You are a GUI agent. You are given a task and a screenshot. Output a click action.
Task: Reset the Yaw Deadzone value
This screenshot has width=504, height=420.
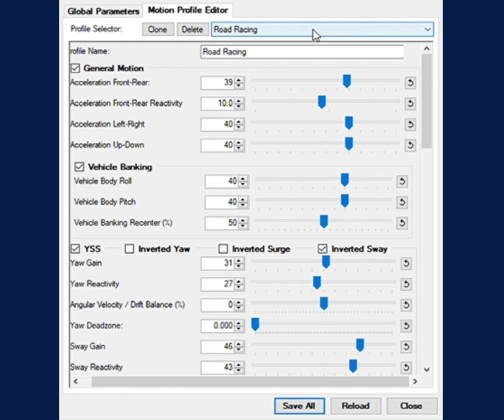(406, 327)
